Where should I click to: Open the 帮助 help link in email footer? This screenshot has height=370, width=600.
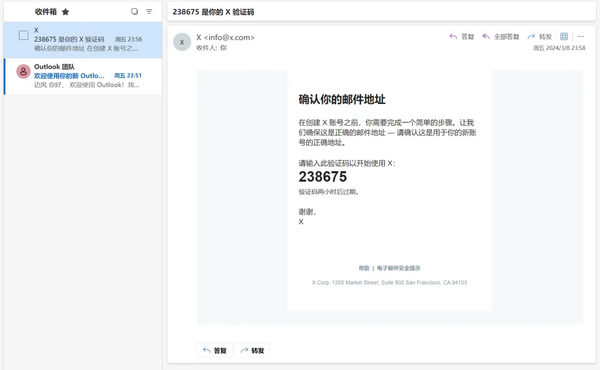point(364,268)
